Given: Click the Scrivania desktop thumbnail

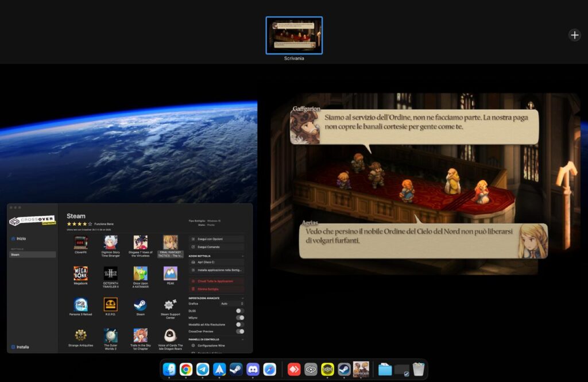Looking at the screenshot, I should 294,34.
